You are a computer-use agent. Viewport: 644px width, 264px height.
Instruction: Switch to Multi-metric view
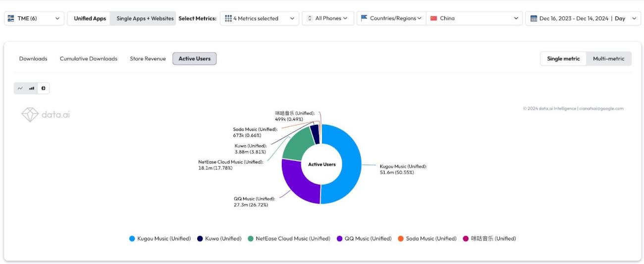coord(609,58)
